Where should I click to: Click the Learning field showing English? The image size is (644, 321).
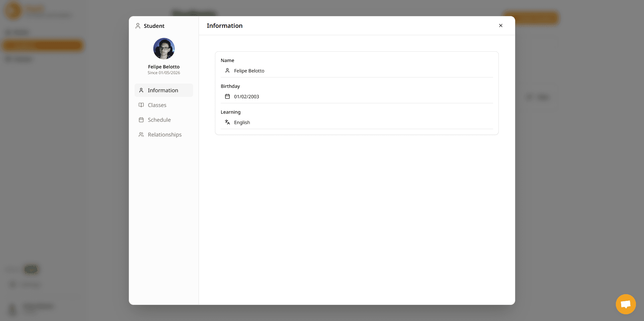(x=357, y=122)
